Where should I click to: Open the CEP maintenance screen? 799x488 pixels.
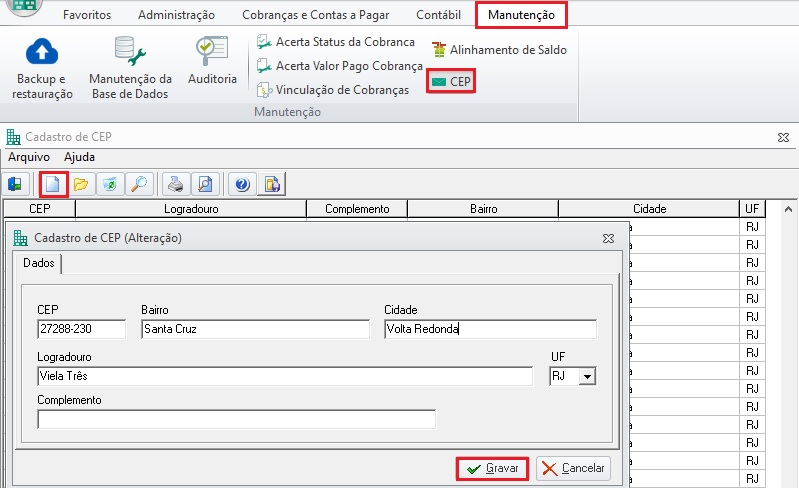[x=451, y=82]
